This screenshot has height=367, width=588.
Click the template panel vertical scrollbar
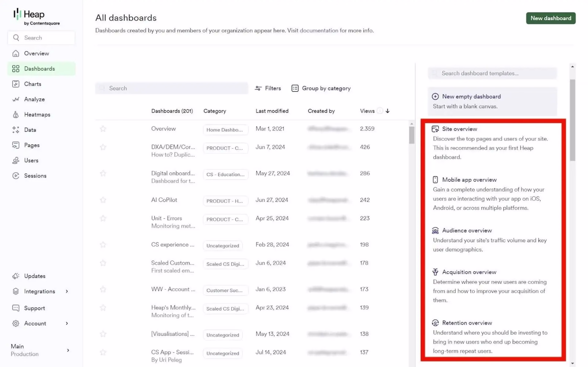point(572,120)
